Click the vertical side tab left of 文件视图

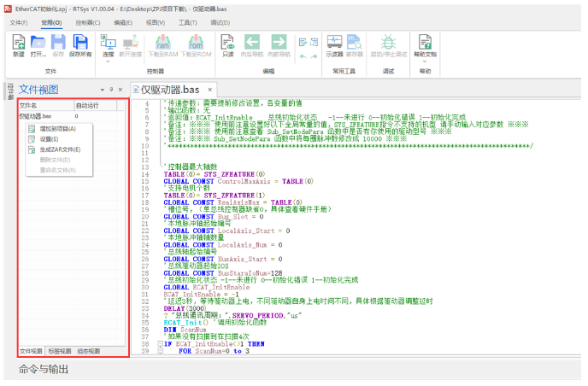tap(10, 91)
